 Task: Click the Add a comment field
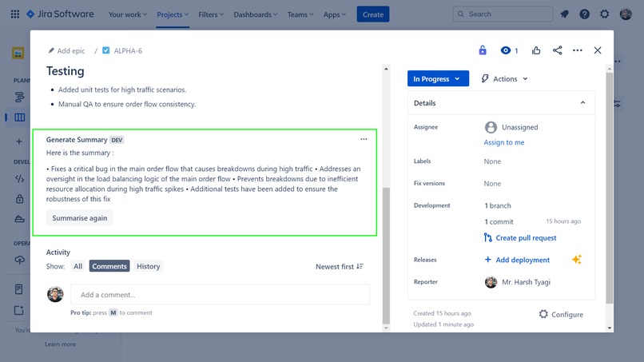tap(221, 295)
